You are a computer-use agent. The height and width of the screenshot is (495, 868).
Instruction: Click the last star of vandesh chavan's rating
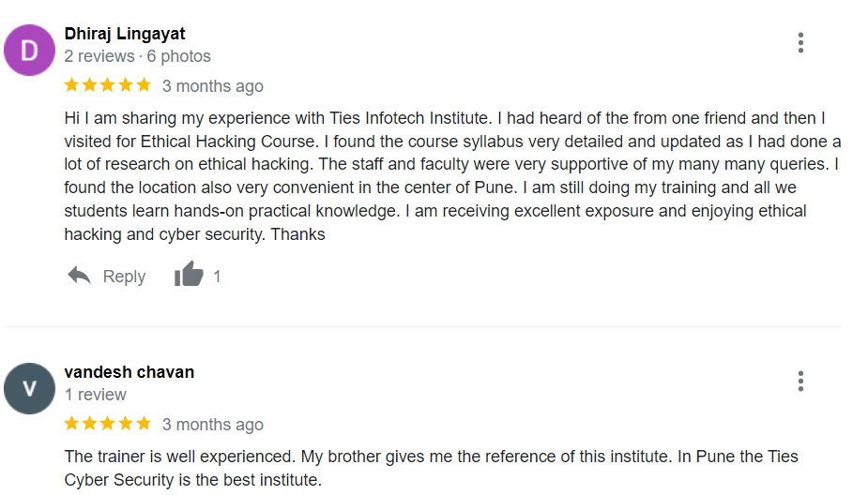tap(144, 424)
